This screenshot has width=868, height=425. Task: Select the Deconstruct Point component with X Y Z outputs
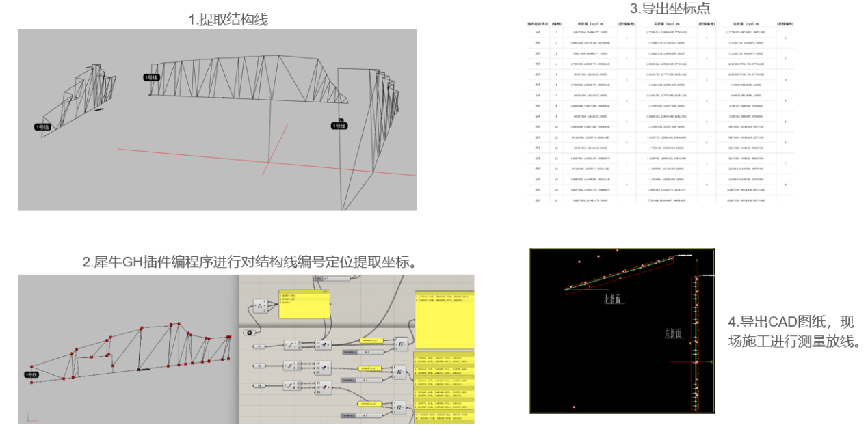click(x=261, y=305)
